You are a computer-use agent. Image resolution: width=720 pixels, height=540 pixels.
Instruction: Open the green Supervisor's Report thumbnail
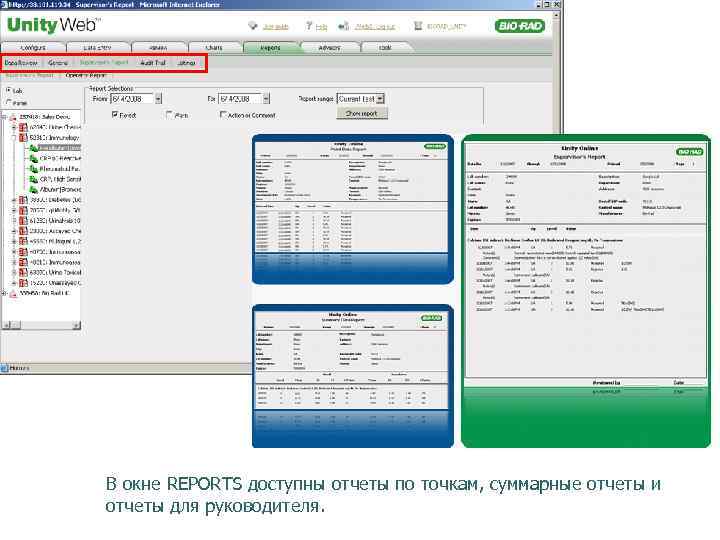click(x=586, y=291)
